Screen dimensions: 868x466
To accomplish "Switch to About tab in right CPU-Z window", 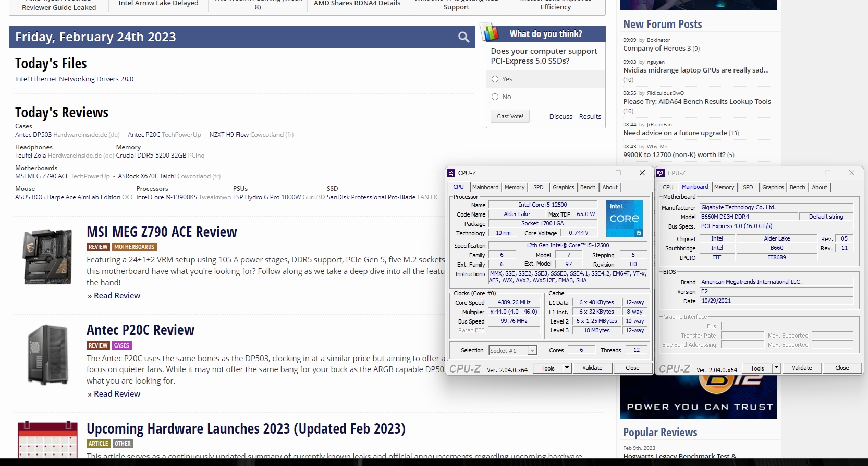I will tap(820, 187).
